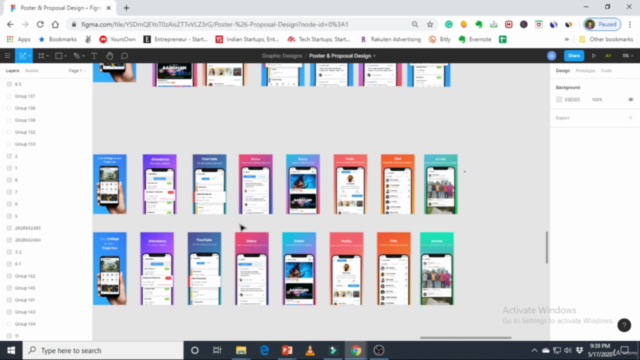Click the Background color swatch
Screen dimensions: 640x360
pos(559,100)
